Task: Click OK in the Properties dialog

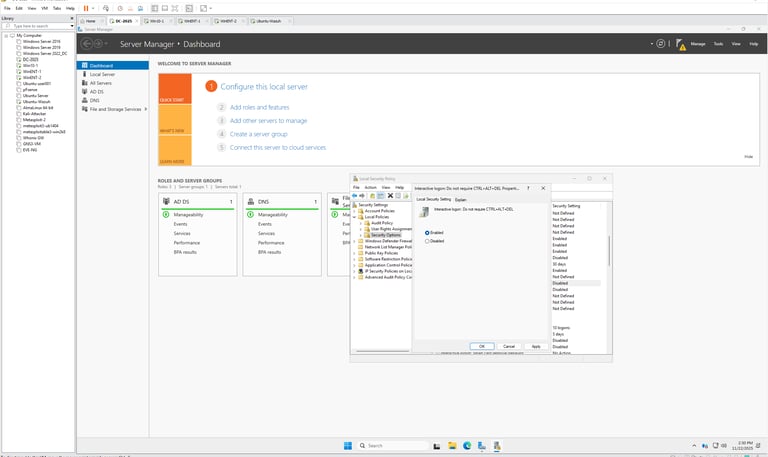Action: tap(481, 346)
